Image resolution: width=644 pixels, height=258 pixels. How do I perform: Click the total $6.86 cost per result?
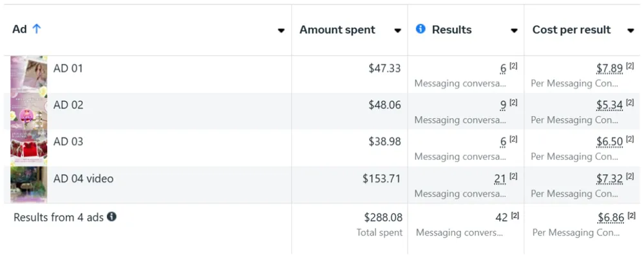coord(611,217)
